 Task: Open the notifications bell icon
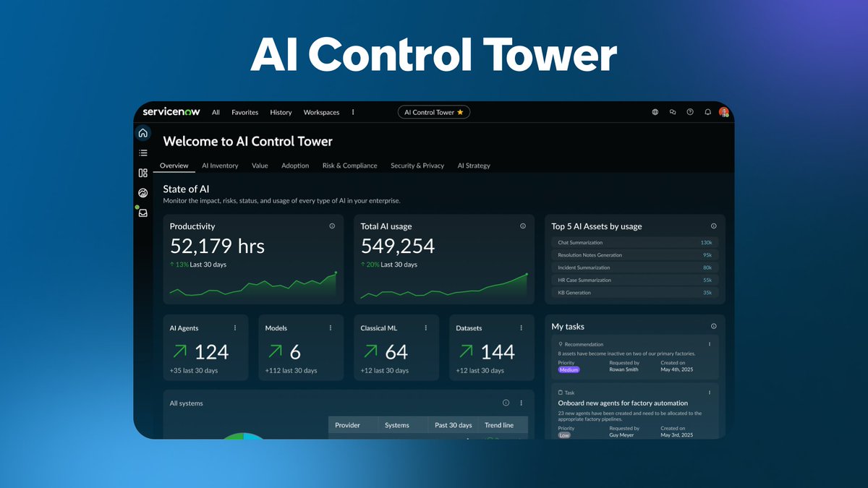pyautogui.click(x=707, y=112)
